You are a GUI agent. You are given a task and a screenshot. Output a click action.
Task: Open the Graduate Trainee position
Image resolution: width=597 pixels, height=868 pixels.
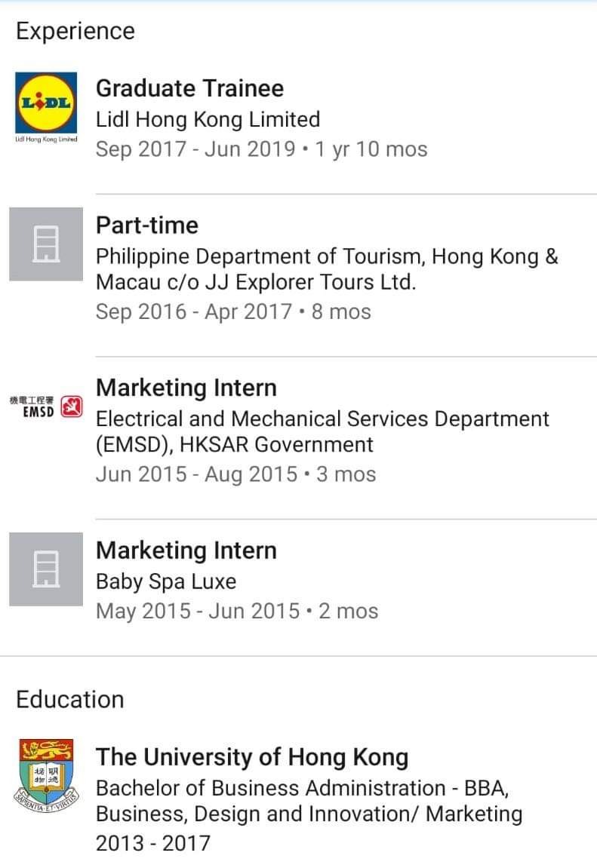click(189, 88)
